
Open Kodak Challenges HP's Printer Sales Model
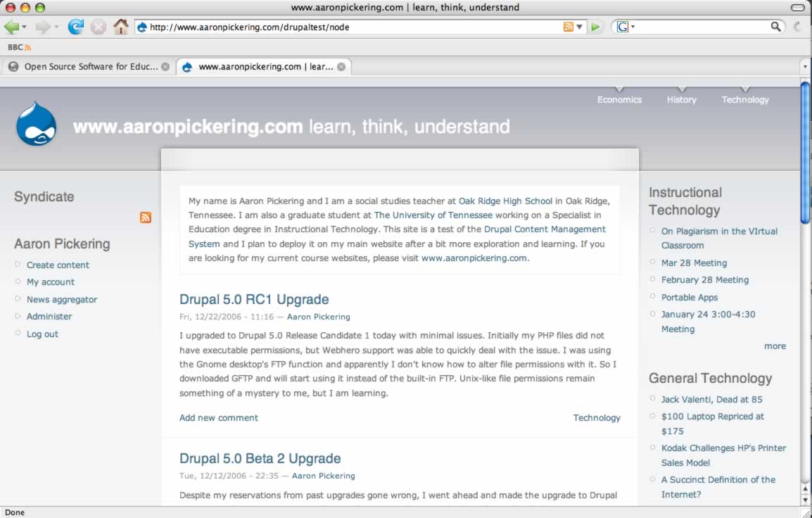[723, 455]
